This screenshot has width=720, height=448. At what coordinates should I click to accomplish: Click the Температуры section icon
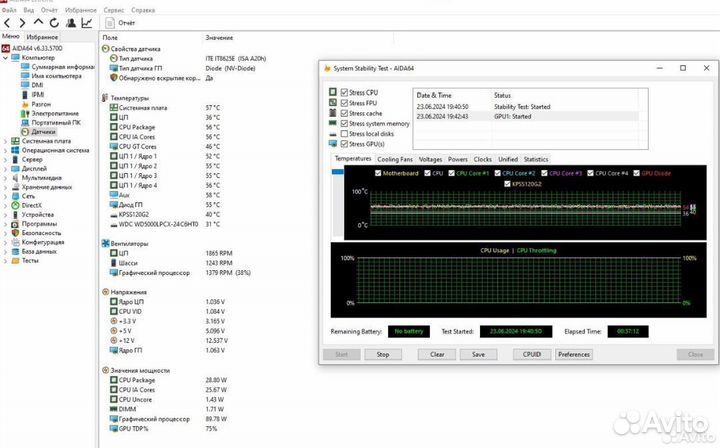pyautogui.click(x=106, y=98)
